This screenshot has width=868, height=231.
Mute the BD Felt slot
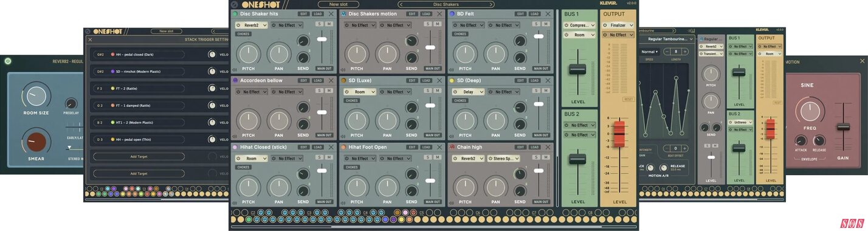pyautogui.click(x=545, y=24)
